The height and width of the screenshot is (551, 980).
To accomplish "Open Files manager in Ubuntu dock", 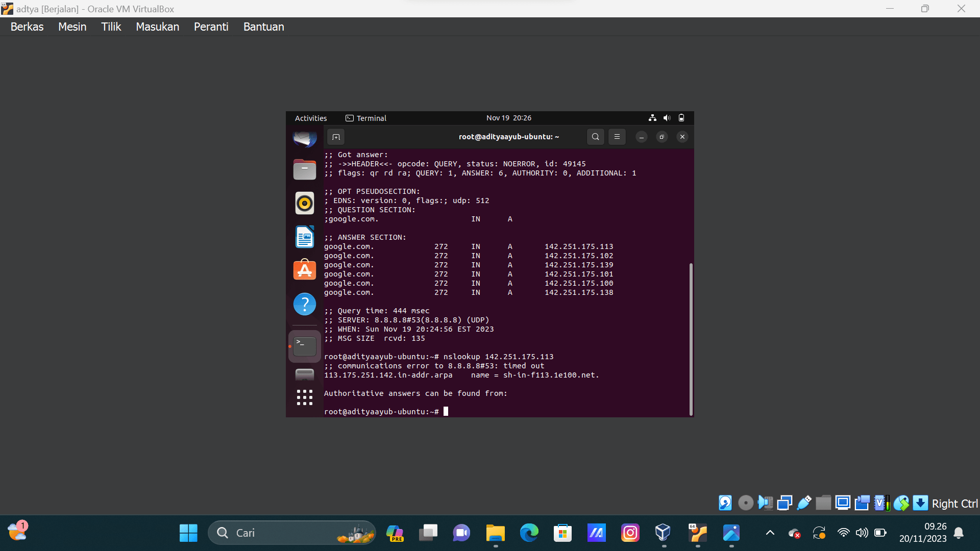I will coord(305,169).
